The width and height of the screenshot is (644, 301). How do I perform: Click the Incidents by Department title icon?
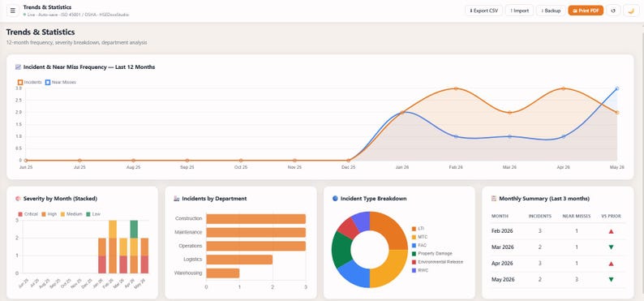[177, 198]
